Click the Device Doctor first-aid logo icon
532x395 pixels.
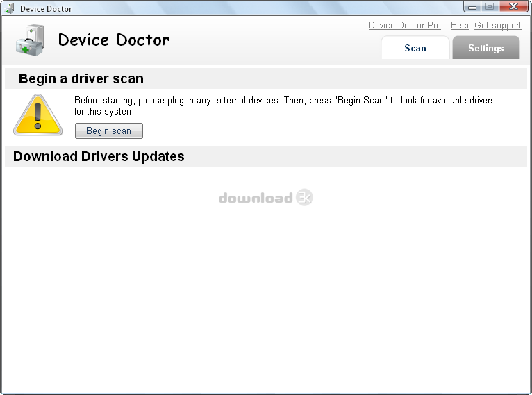(x=30, y=40)
